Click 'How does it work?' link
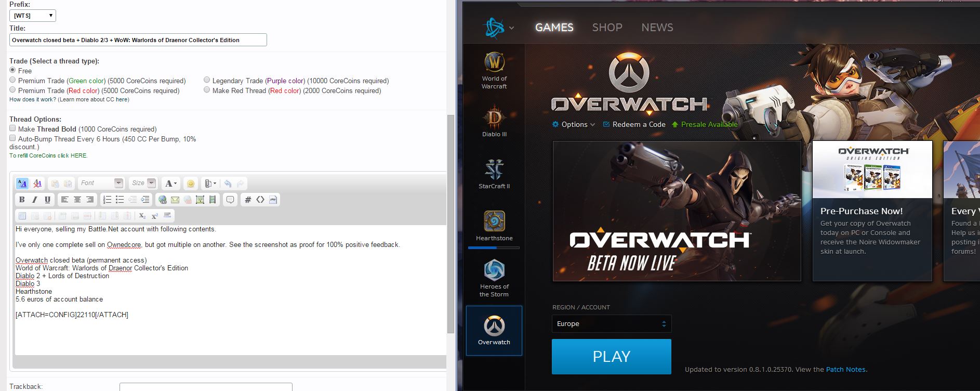The height and width of the screenshot is (391, 980). point(32,99)
